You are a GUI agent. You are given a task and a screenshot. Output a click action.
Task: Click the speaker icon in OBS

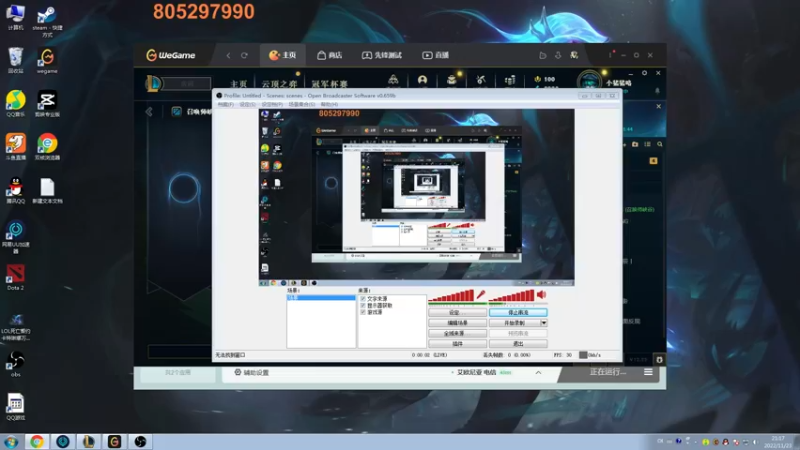[x=541, y=294]
